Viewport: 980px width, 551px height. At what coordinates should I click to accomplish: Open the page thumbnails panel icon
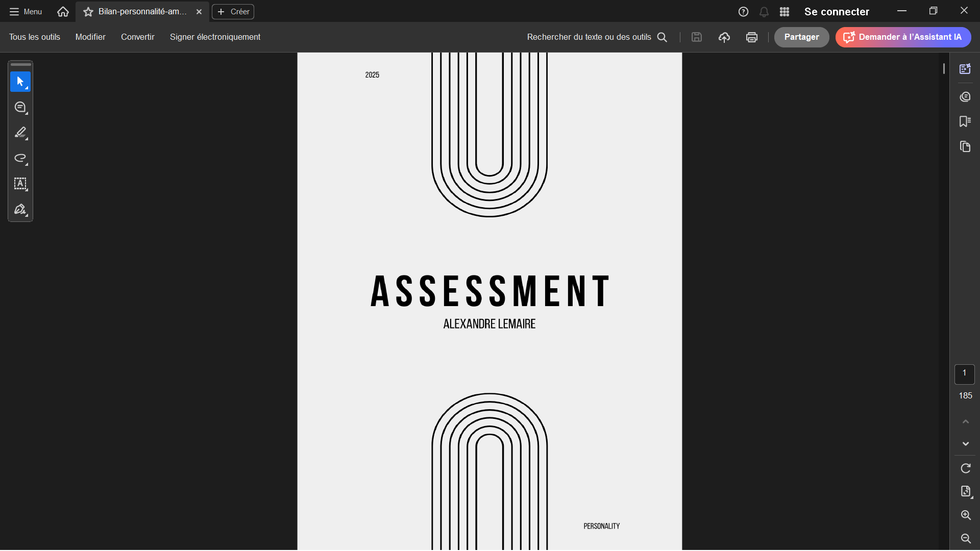click(965, 147)
